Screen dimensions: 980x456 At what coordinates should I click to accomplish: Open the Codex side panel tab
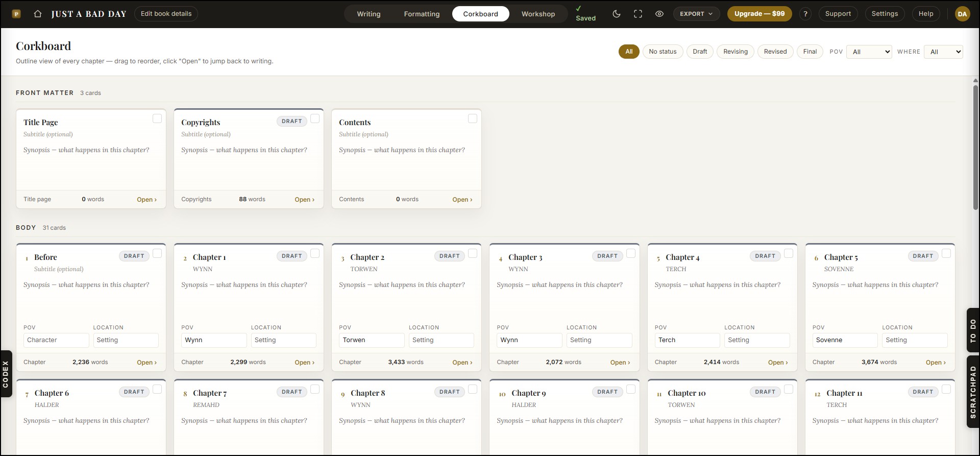[x=6, y=374]
